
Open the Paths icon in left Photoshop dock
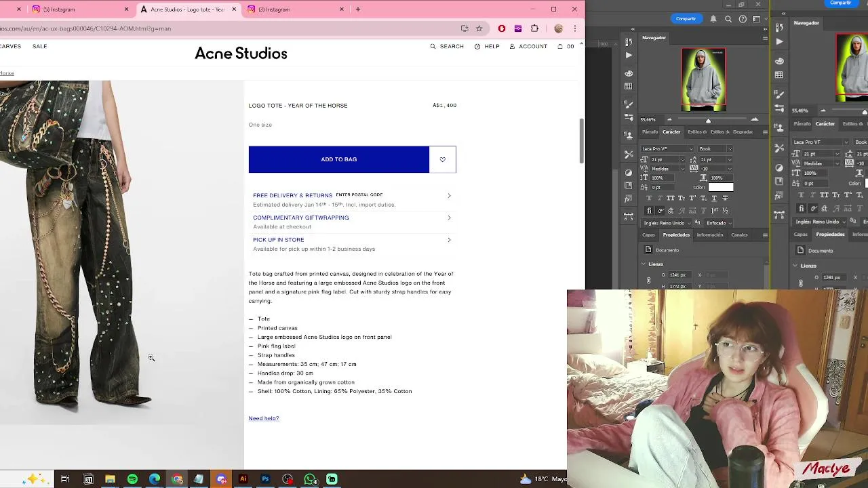pyautogui.click(x=629, y=217)
